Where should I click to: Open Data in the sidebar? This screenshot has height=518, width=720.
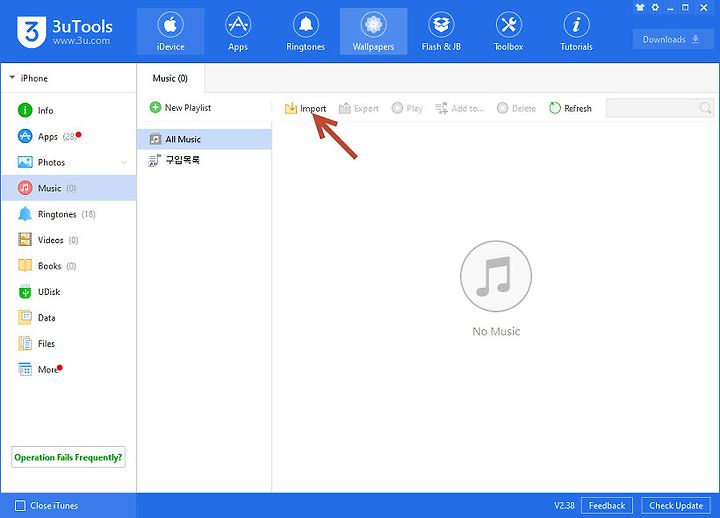pyautogui.click(x=69, y=317)
